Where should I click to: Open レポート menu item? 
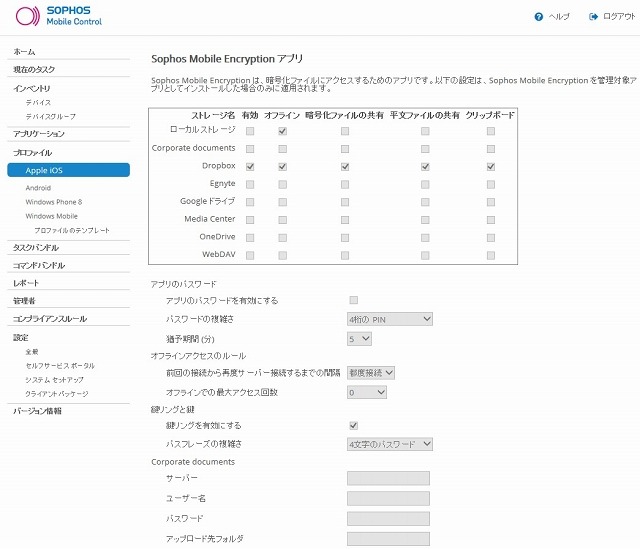coord(26,283)
